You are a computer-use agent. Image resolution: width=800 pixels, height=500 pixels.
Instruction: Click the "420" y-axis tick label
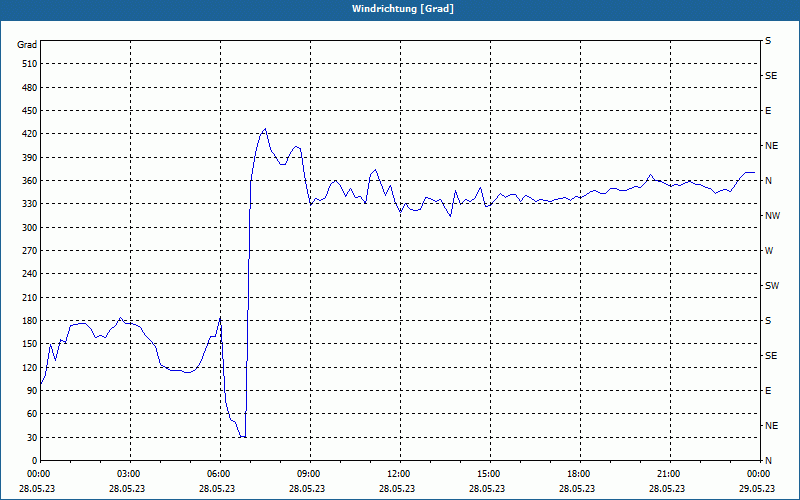tap(30, 134)
